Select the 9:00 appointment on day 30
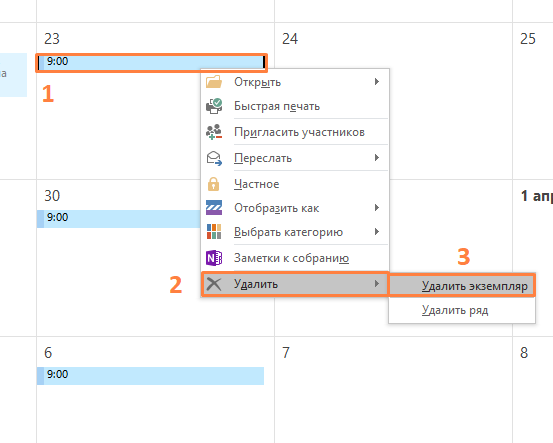553x443 pixels. click(119, 219)
